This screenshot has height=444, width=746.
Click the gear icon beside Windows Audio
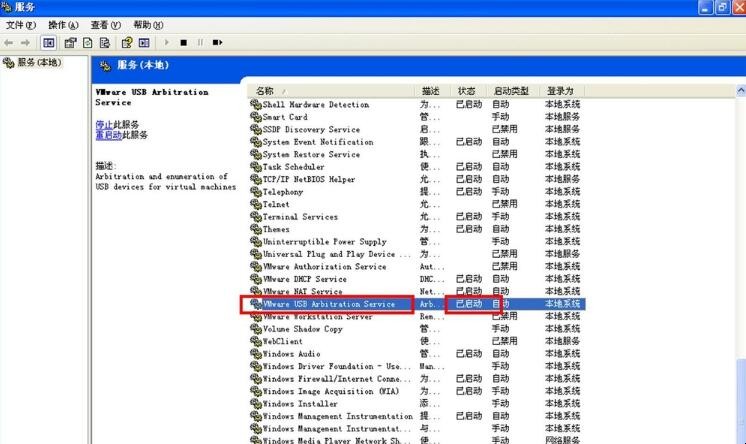(255, 354)
